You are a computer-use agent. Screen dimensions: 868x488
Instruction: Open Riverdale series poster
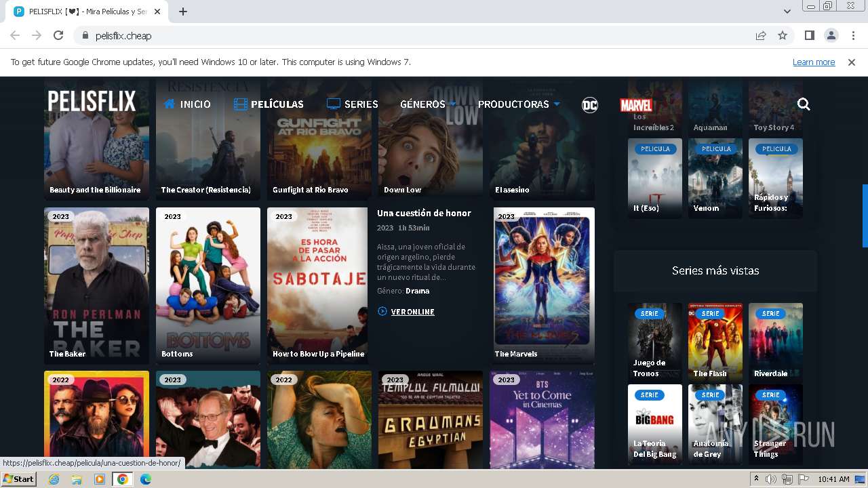[x=776, y=342]
